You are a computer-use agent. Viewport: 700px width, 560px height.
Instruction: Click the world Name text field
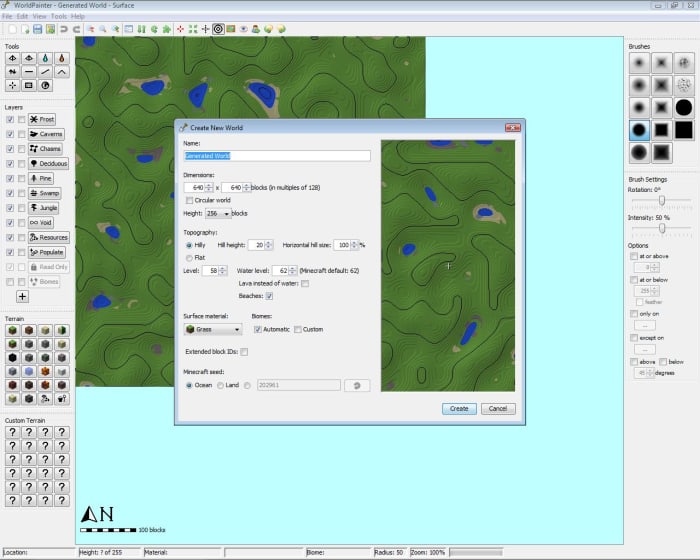pos(277,156)
